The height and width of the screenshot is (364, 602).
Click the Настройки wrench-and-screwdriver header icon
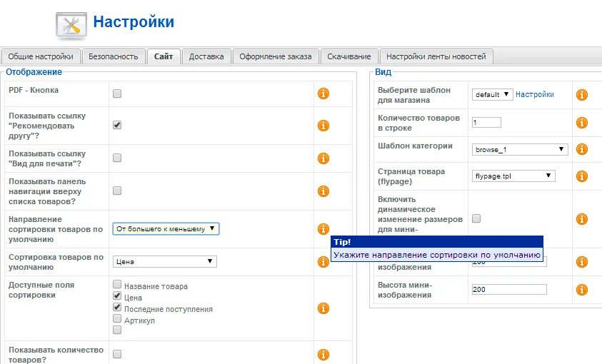tap(71, 26)
